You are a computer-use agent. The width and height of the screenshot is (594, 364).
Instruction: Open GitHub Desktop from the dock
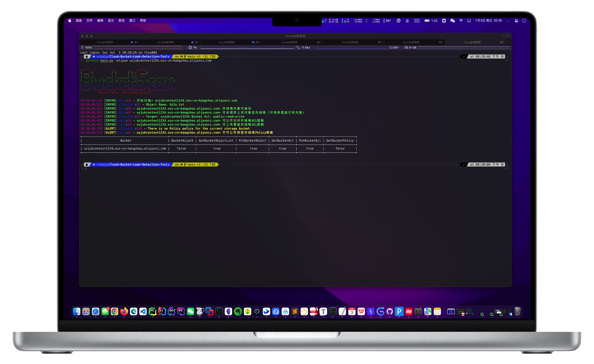click(390, 312)
